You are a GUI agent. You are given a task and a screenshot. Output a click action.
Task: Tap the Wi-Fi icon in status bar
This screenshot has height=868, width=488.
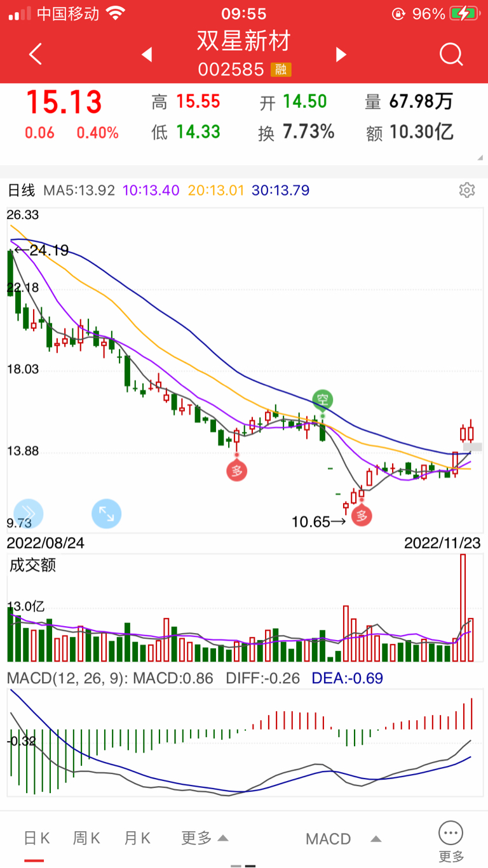tap(116, 13)
